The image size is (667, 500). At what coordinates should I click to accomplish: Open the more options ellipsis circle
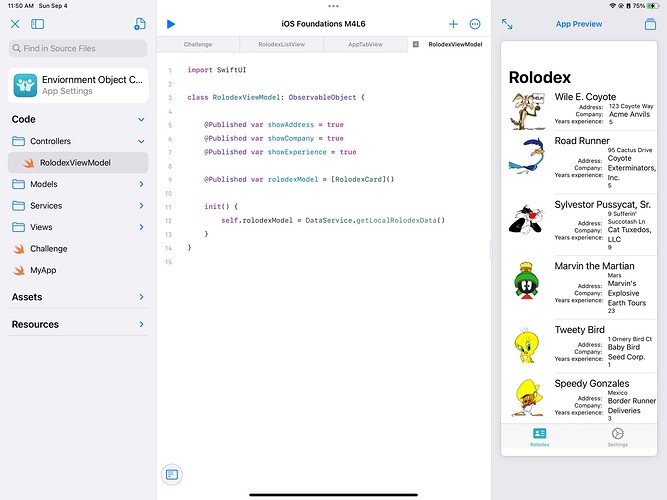tap(475, 24)
